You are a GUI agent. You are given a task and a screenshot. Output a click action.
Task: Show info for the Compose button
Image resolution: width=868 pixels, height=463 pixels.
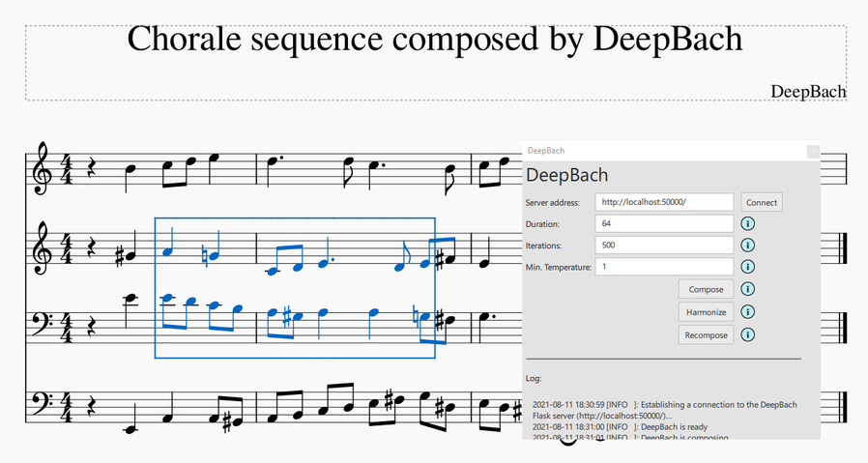[748, 289]
